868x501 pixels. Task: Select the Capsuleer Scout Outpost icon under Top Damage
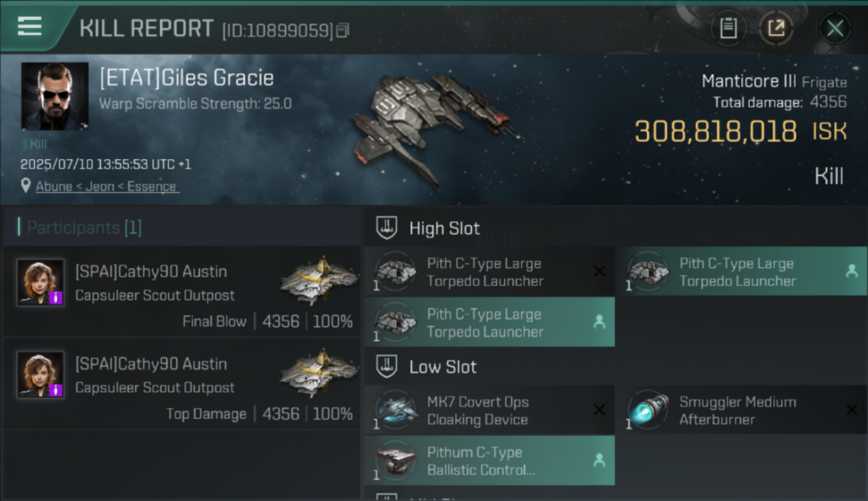[x=318, y=373]
